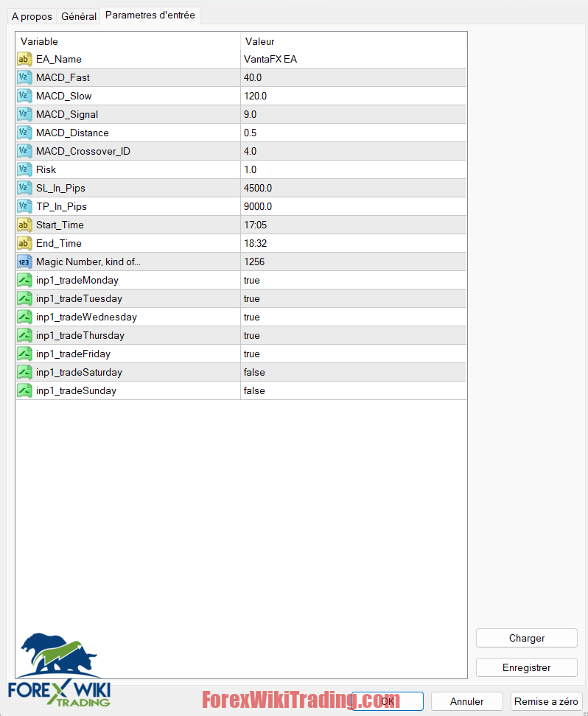Image resolution: width=588 pixels, height=716 pixels.
Task: Edit SL_In_Pips value 4500.0
Action: (354, 188)
